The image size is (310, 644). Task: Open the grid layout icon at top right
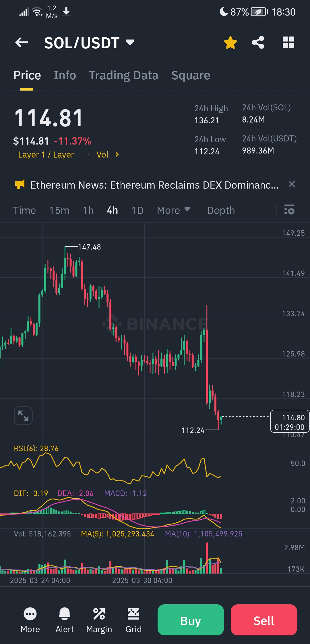coord(288,43)
